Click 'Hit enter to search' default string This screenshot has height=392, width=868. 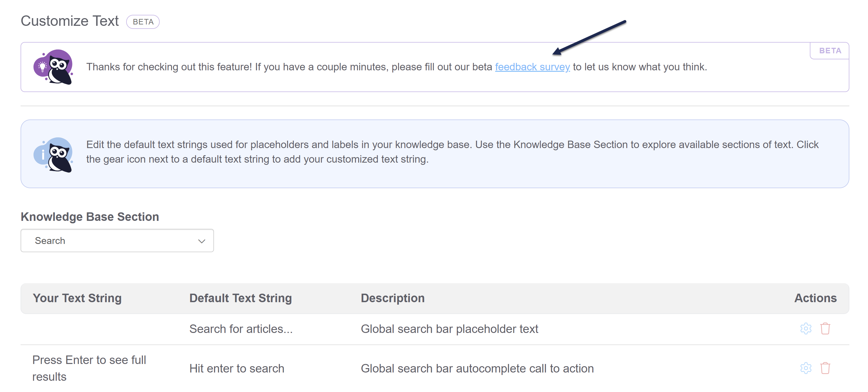click(236, 368)
